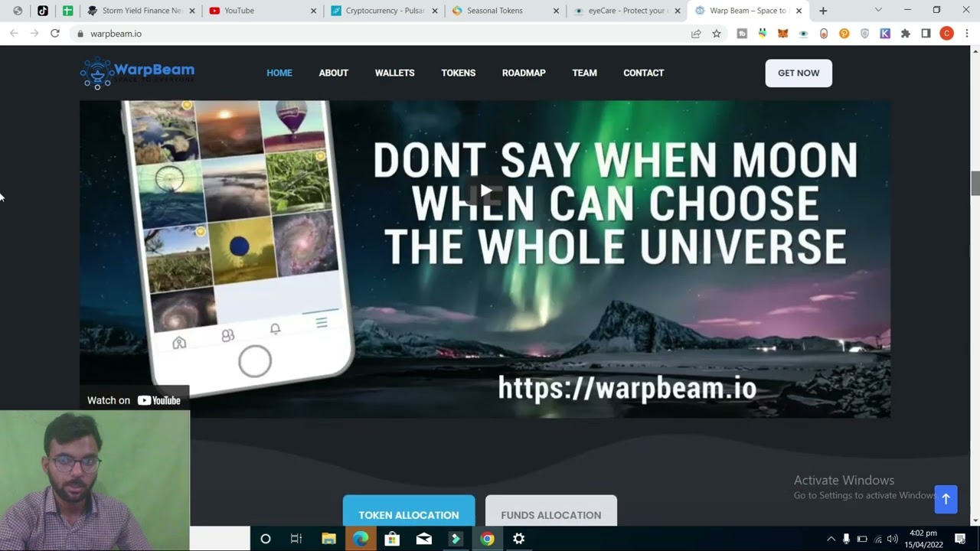Open Mail app from taskbar
This screenshot has width=980, height=551.
pyautogui.click(x=424, y=539)
